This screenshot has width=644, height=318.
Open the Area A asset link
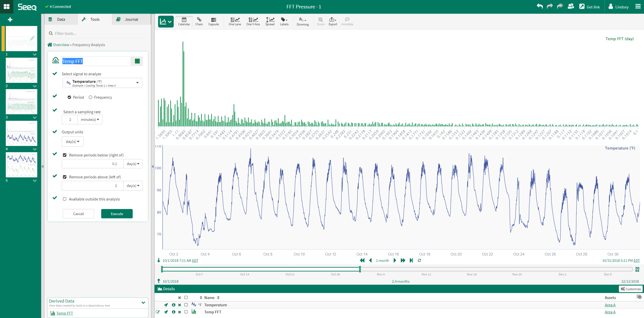(610, 305)
